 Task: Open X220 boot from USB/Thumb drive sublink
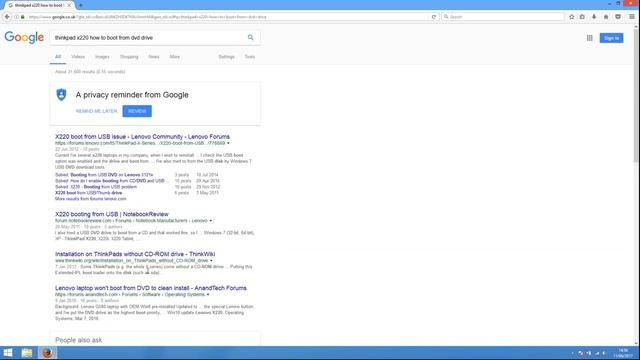coord(89,193)
